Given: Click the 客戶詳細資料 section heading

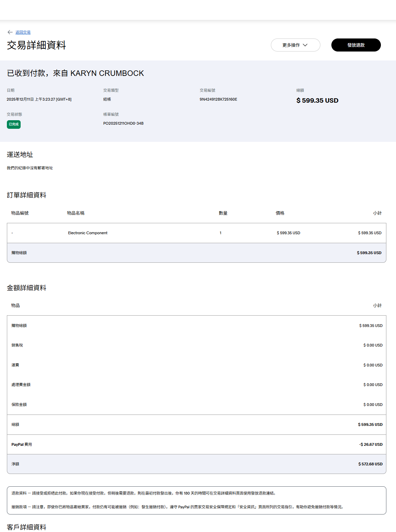Looking at the screenshot, I should (x=26, y=527).
